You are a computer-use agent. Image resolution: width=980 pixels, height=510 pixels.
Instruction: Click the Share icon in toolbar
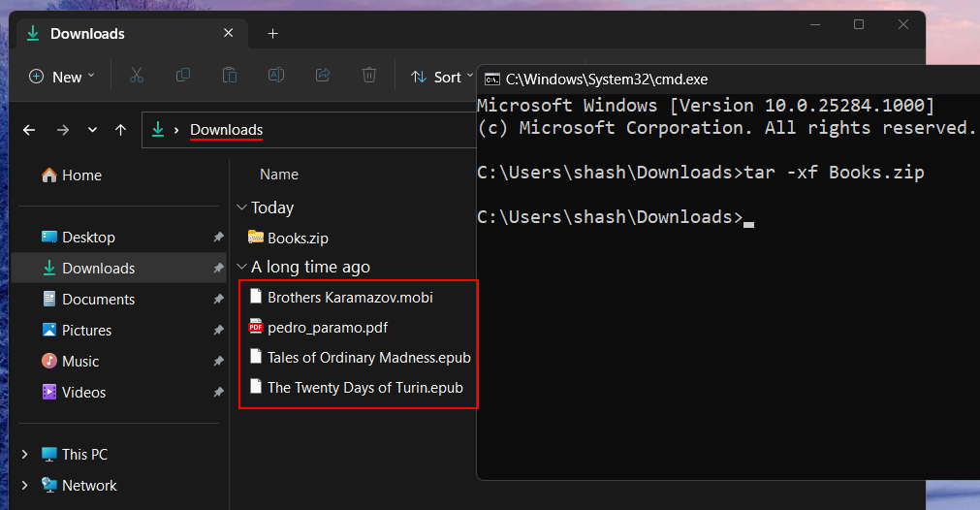point(324,76)
